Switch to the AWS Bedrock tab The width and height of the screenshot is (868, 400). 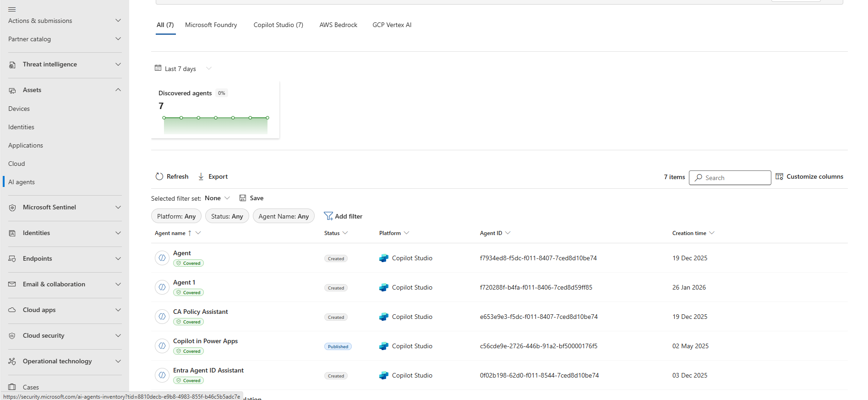pos(338,25)
